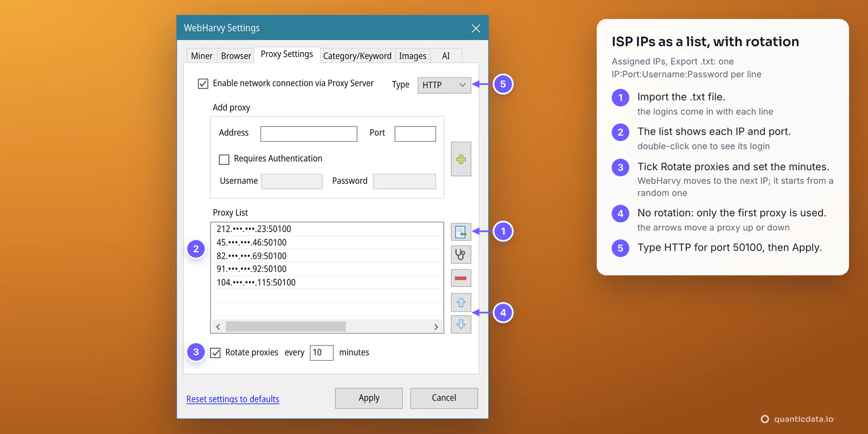This screenshot has width=868, height=434.
Task: Open the Category/Keyword tab
Action: 357,56
